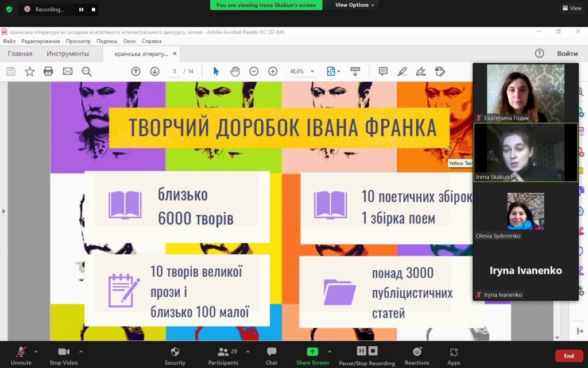Open the Подпись menu
The image size is (588, 368).
107,41
